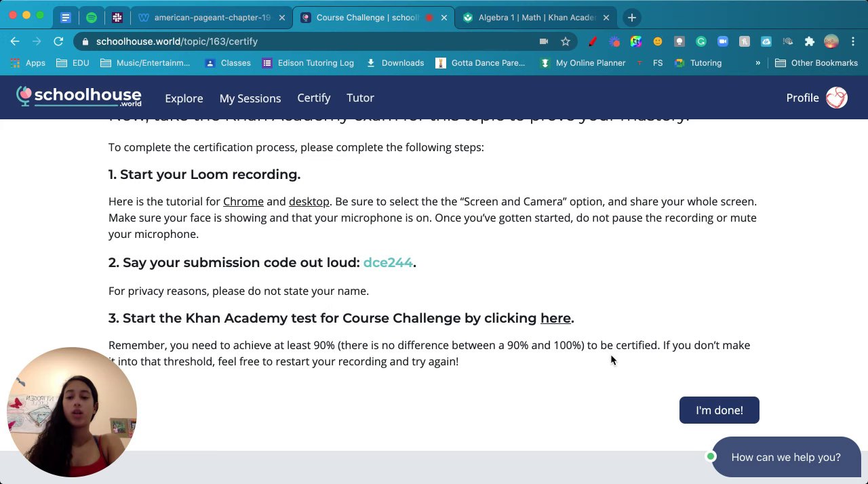Open the Music/Entertainment bookmarks folder
The width and height of the screenshot is (868, 484).
click(145, 63)
